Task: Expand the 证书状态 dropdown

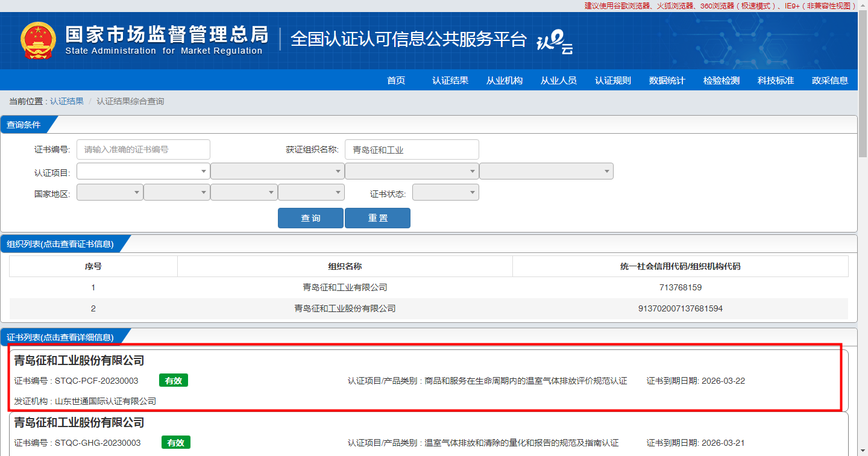Action: pyautogui.click(x=445, y=192)
